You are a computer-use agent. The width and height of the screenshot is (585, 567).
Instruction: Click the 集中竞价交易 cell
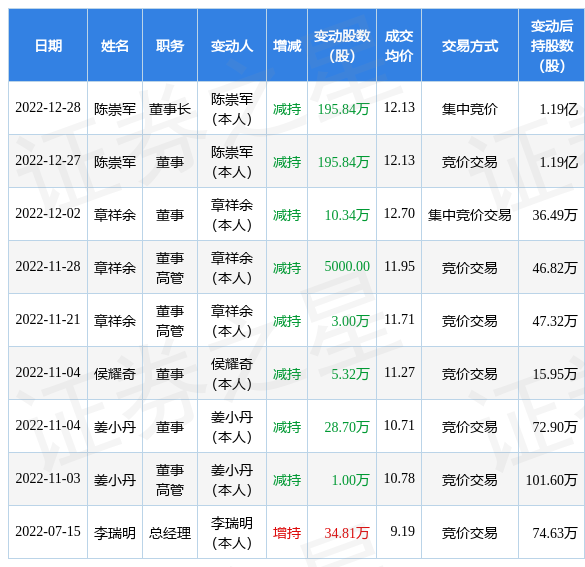(469, 215)
